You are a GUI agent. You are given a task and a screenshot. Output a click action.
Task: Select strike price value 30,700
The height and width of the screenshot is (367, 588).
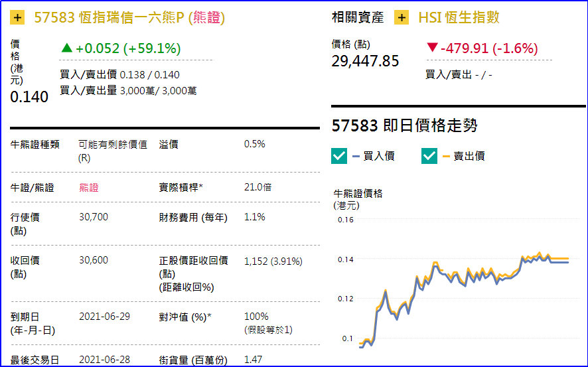coord(94,217)
